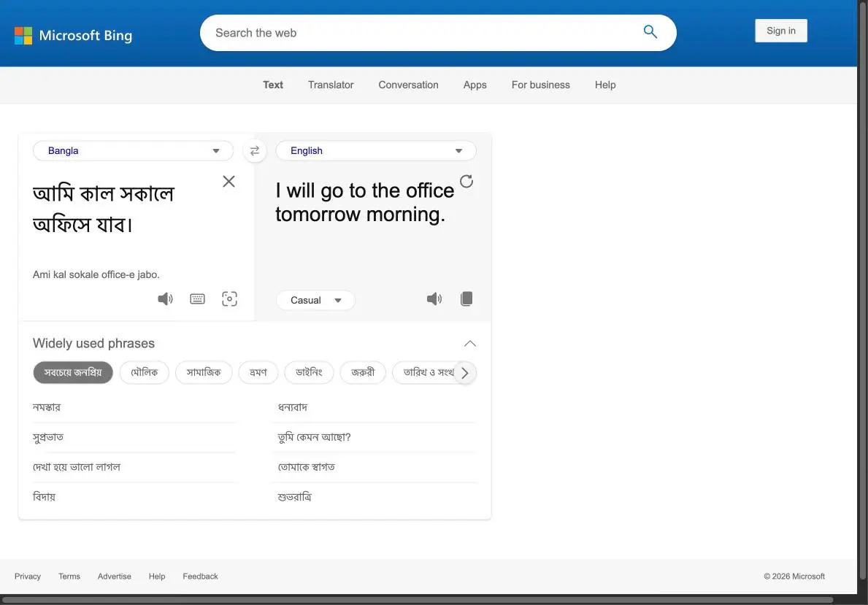
Task: Go to the Apps tab
Action: (475, 85)
